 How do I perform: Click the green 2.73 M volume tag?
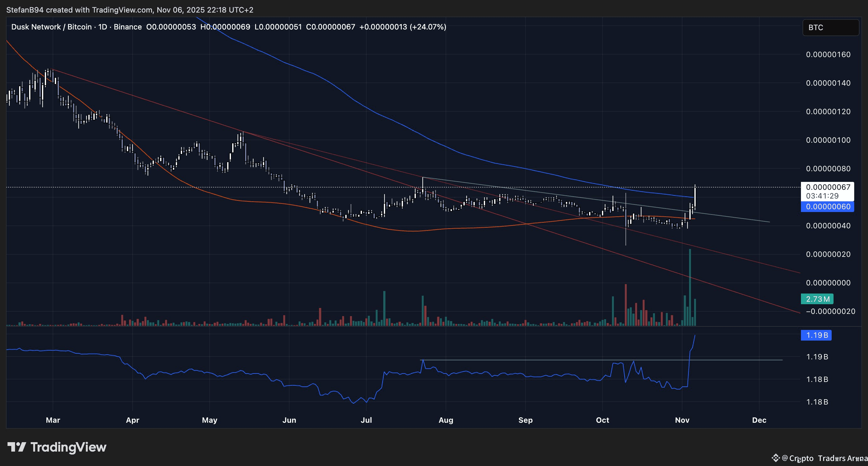(x=818, y=299)
